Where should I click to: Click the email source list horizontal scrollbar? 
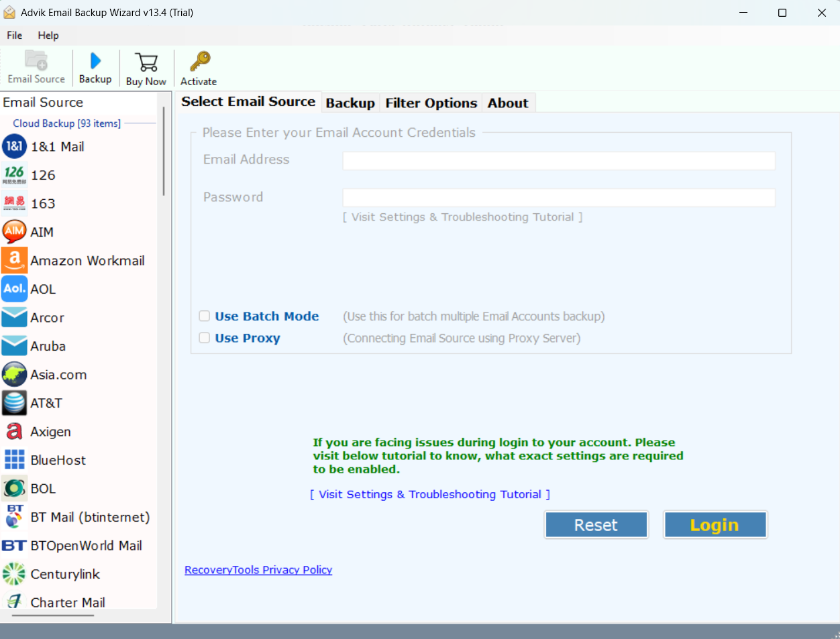[53, 614]
